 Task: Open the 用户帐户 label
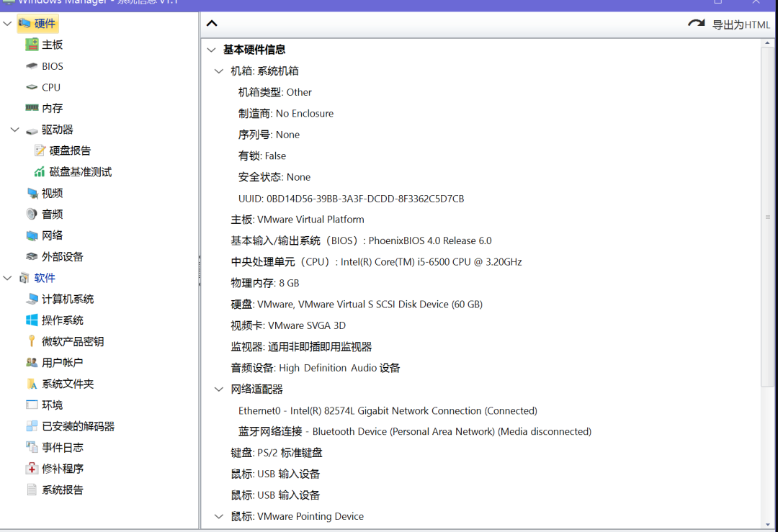click(x=63, y=362)
